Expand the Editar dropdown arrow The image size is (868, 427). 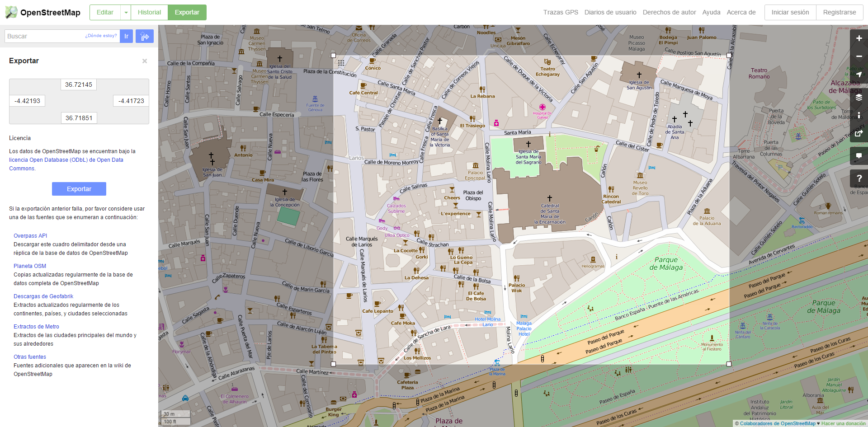pyautogui.click(x=126, y=13)
